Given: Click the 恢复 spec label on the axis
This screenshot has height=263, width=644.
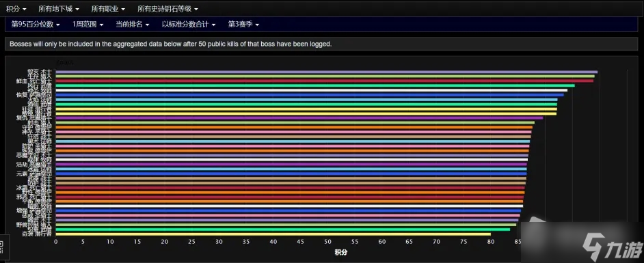Looking at the screenshot, I should (21, 95).
